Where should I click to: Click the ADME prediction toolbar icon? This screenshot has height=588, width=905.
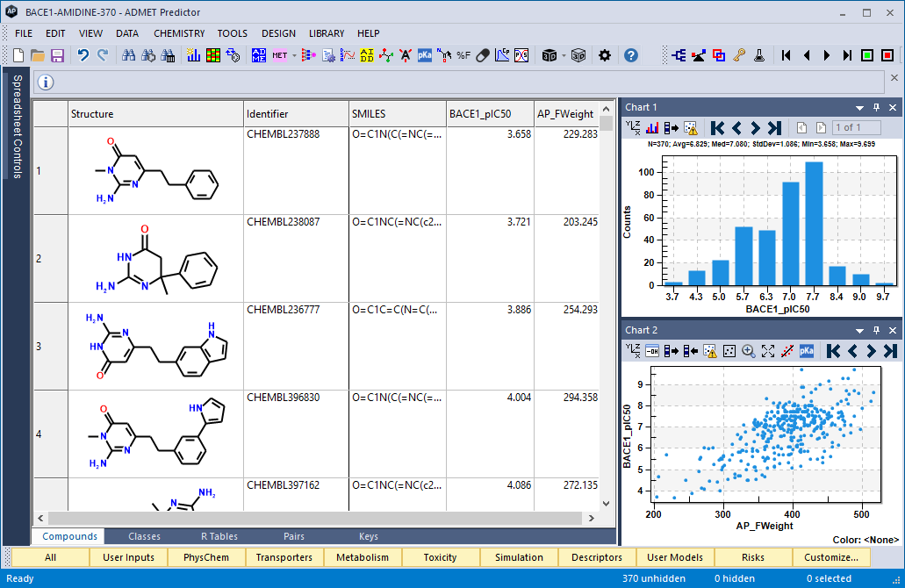tap(259, 55)
